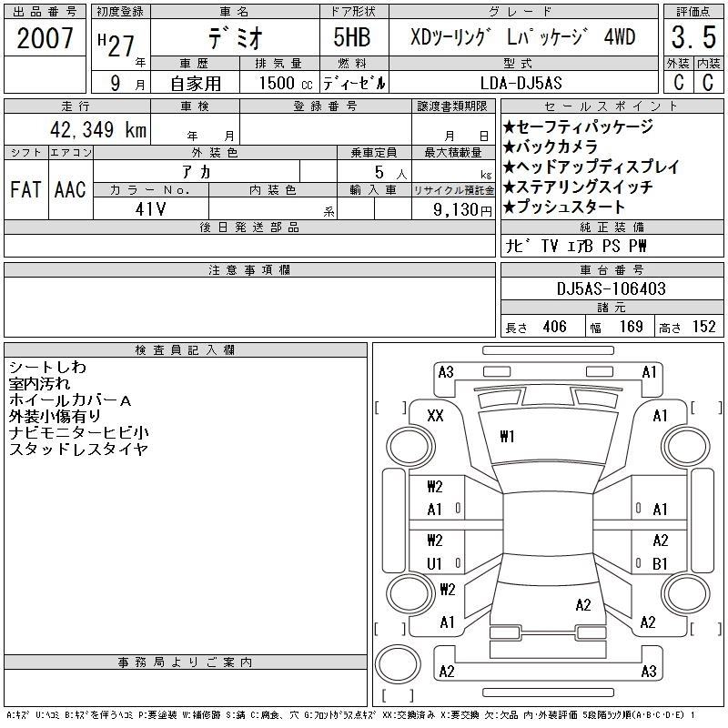This screenshot has height=728, width=728.
Task: Select the lot number 2007 field
Action: pos(45,38)
